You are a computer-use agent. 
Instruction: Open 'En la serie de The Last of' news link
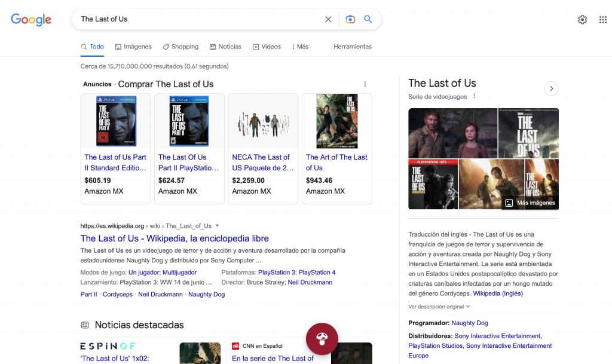(x=273, y=358)
